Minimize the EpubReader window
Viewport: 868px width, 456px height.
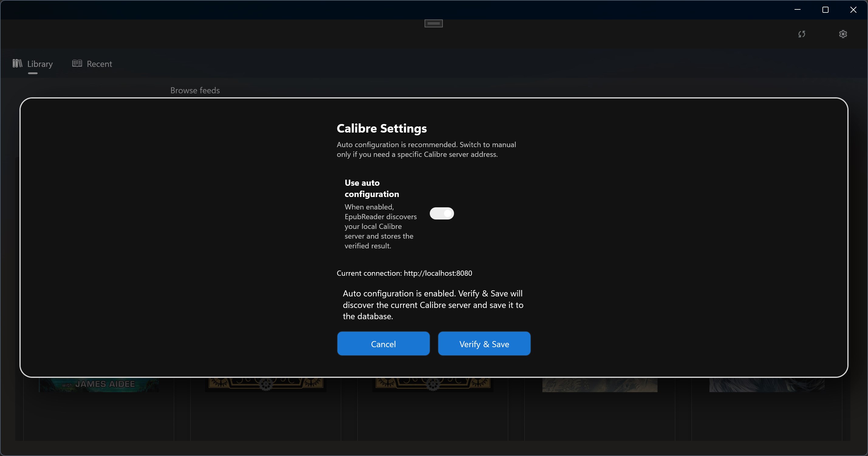coord(797,10)
